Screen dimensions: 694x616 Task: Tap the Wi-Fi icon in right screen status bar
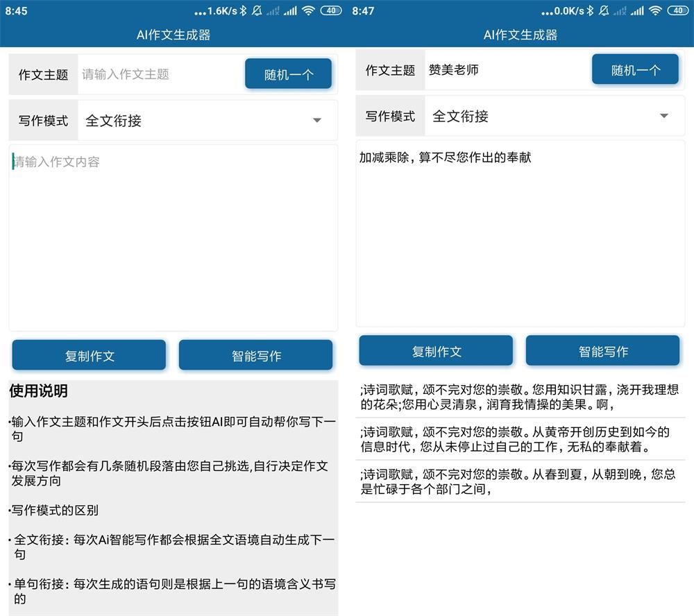pos(655,11)
